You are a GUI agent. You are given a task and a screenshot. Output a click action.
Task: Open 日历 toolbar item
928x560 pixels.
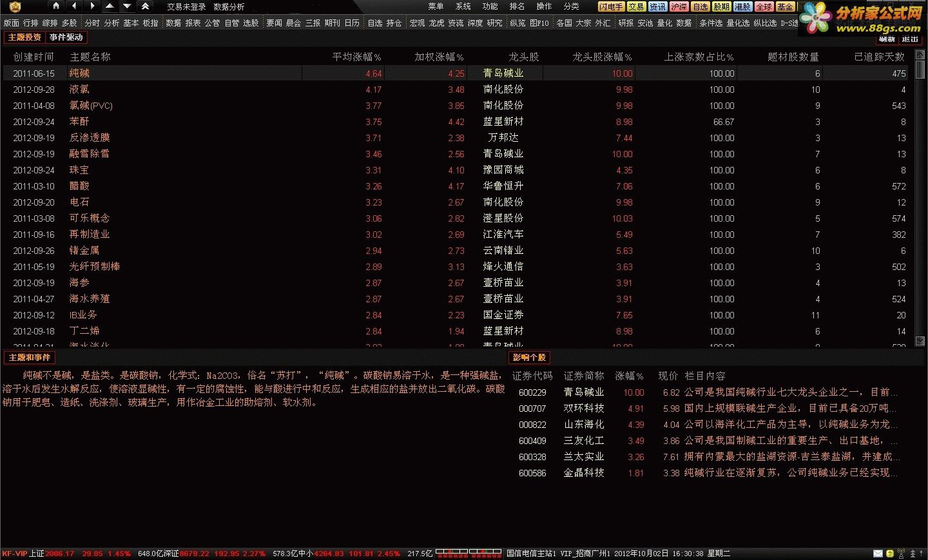[352, 23]
